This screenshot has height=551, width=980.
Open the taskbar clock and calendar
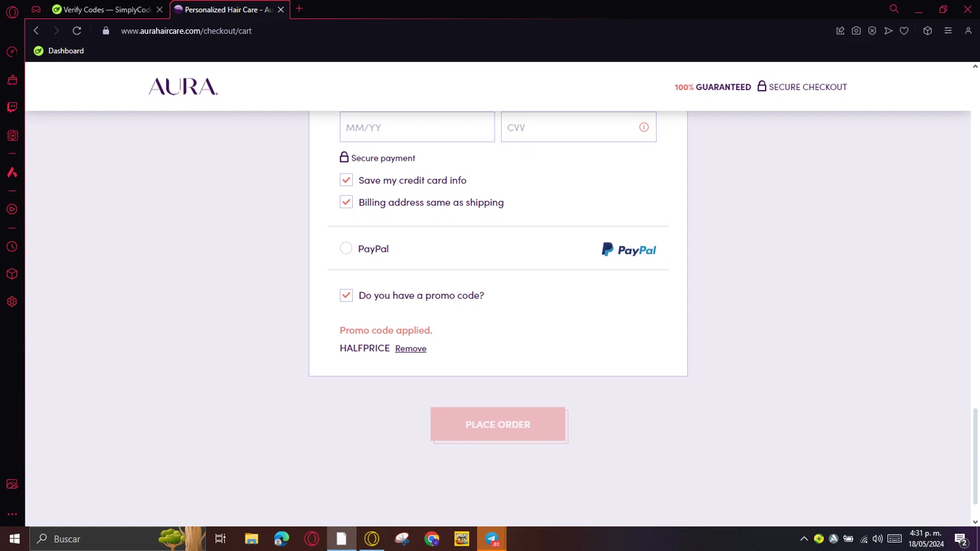point(926,539)
